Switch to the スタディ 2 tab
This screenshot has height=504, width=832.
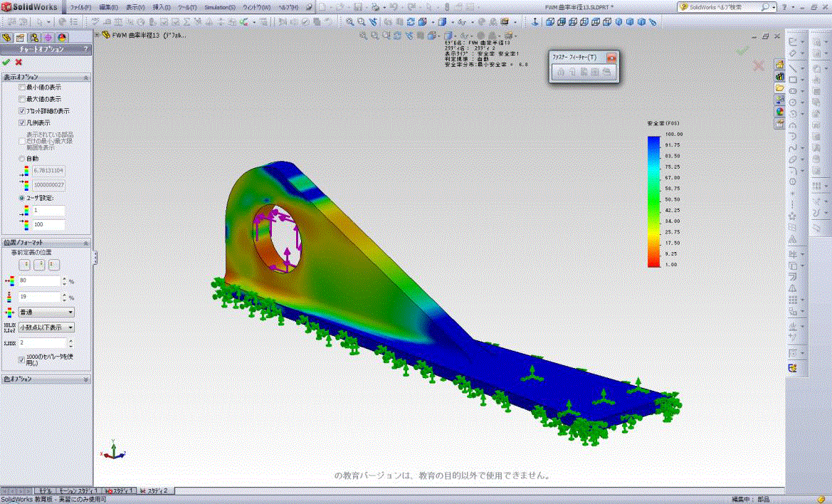(155, 490)
